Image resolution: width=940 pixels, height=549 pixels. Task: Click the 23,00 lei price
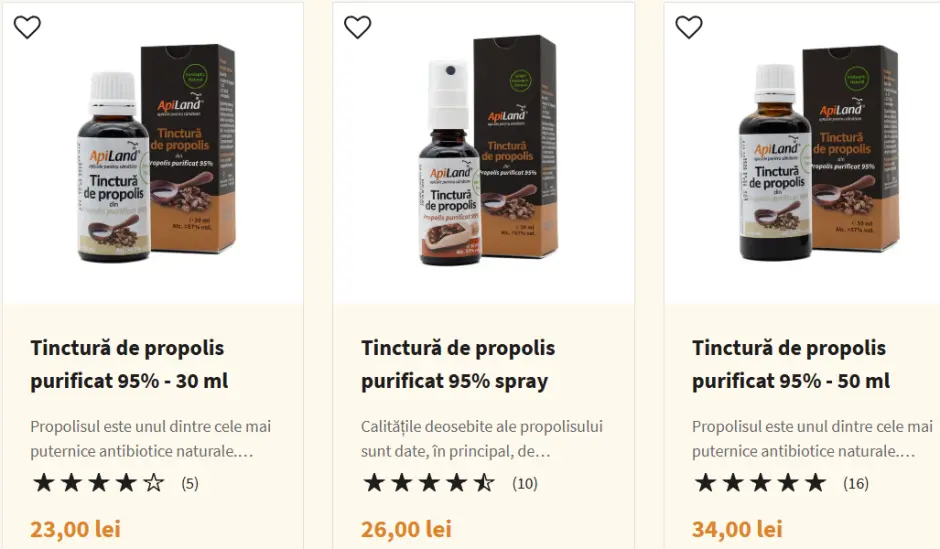[x=75, y=529]
